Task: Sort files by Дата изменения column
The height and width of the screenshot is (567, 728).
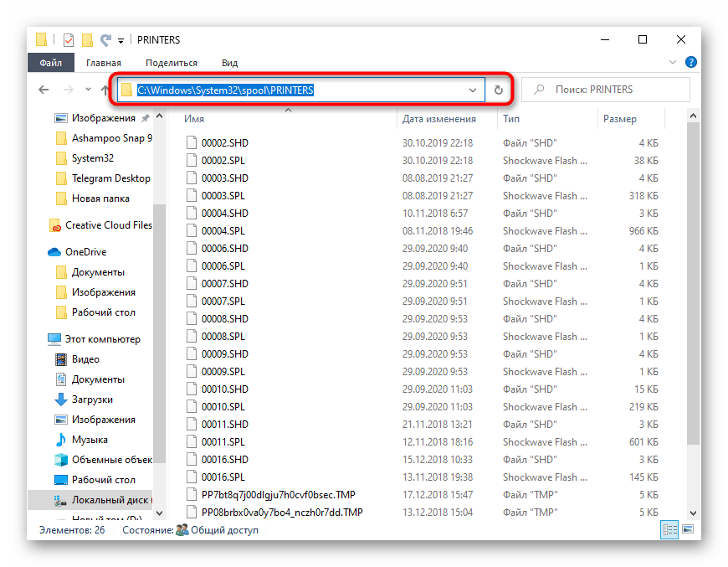Action: [x=438, y=119]
